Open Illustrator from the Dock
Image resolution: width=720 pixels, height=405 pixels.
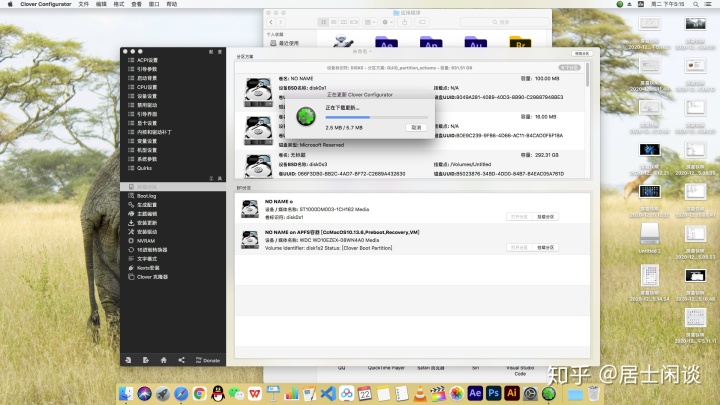[x=512, y=394]
